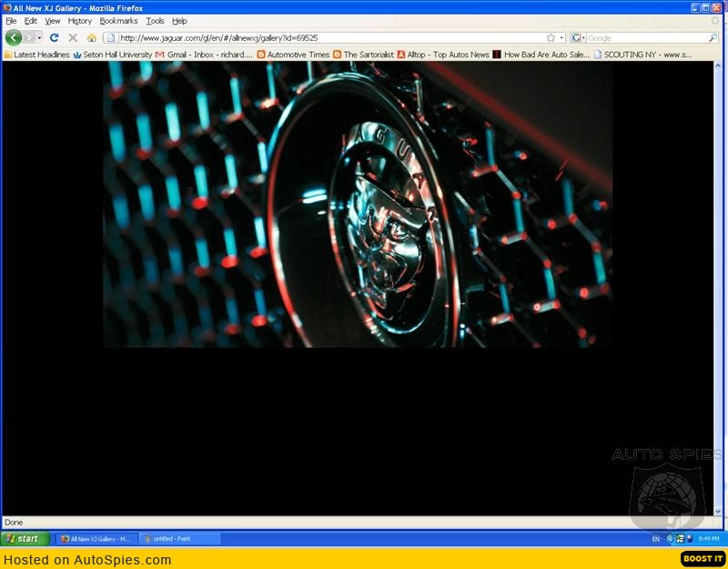Open the How Bad Are Auto Sales bookmark
Viewport: 728px width, 569px height.
click(x=541, y=55)
